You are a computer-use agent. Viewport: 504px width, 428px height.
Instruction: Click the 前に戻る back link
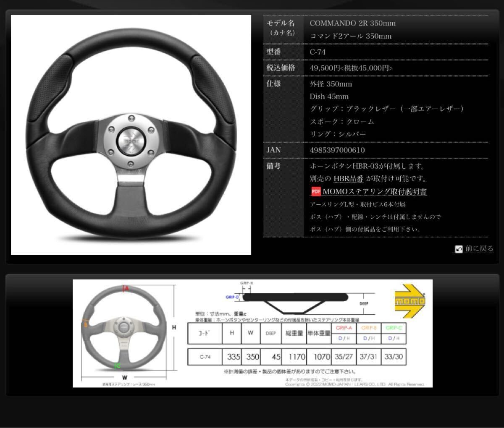(479, 249)
